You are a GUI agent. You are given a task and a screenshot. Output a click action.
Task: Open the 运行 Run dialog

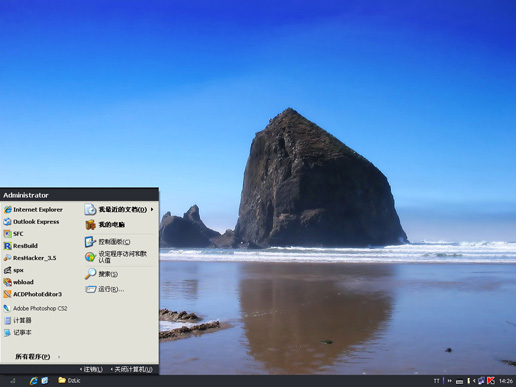click(105, 289)
